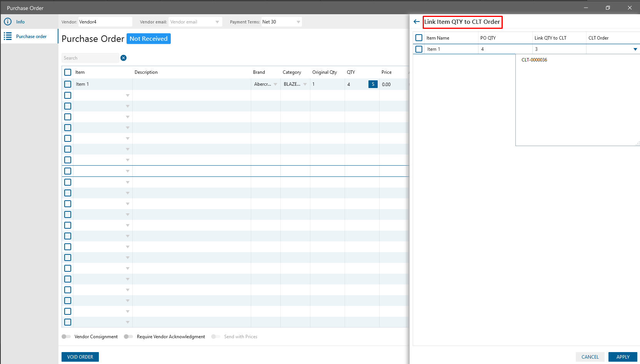Open the Vendor email dropdown
Screen dimensions: 640x364
(x=217, y=22)
